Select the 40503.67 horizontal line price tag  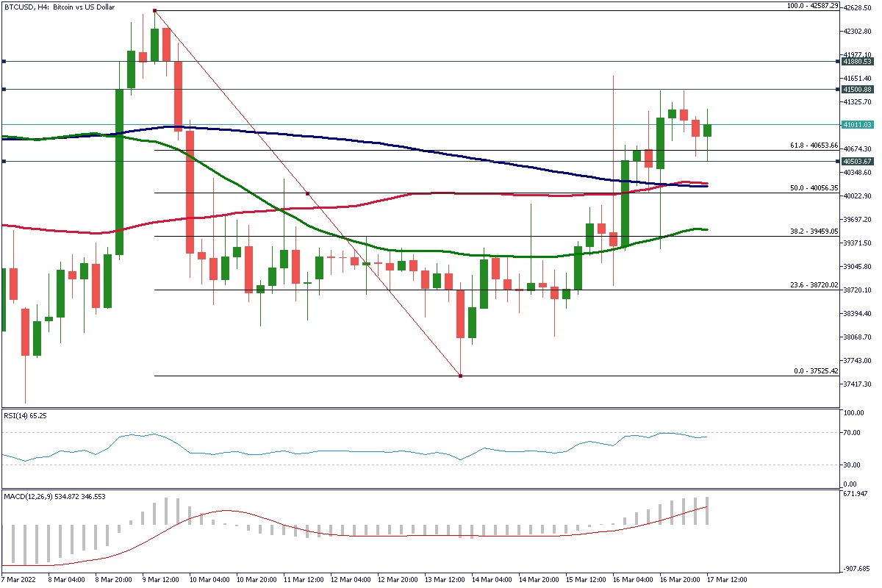(x=858, y=161)
